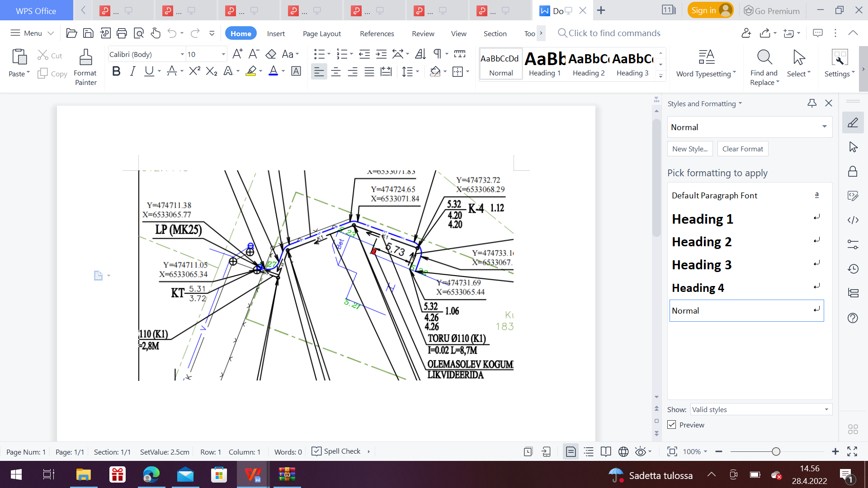The width and height of the screenshot is (868, 488).
Task: Click the center alignment icon
Action: (336, 71)
